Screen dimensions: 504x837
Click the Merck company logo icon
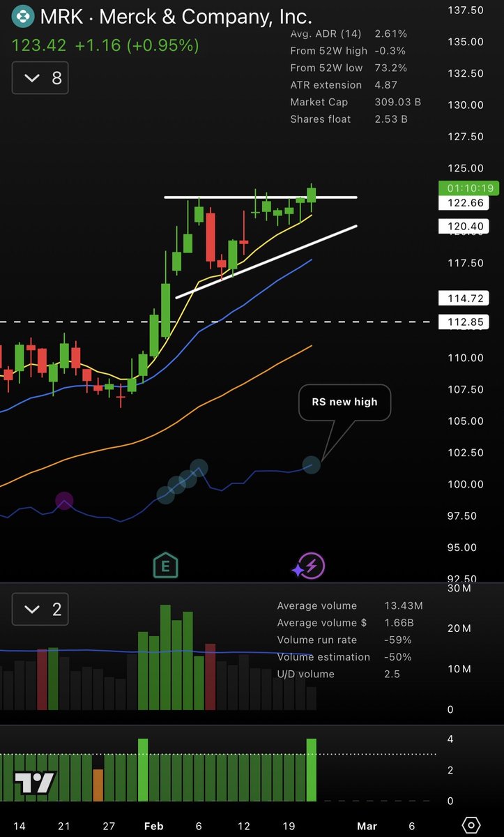tap(24, 15)
